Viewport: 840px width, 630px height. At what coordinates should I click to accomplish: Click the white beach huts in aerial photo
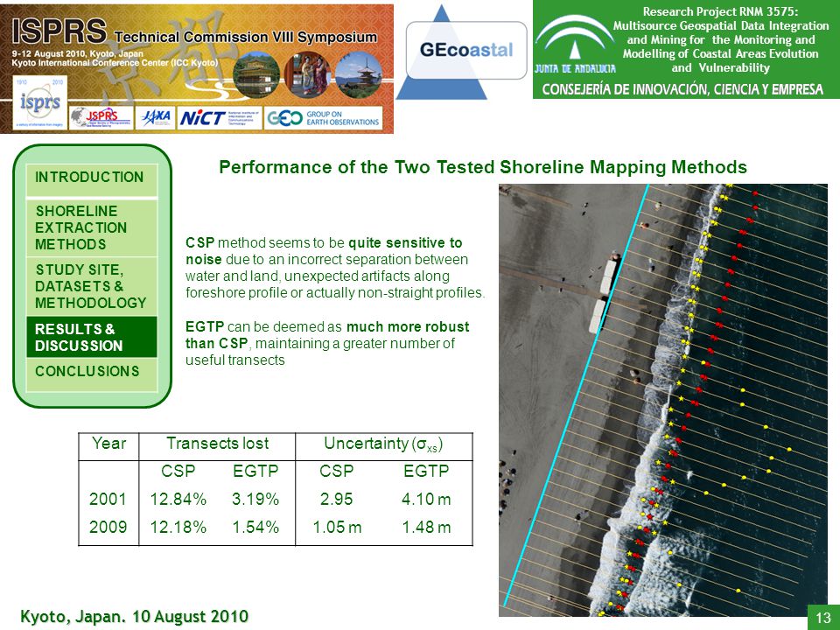(604, 296)
